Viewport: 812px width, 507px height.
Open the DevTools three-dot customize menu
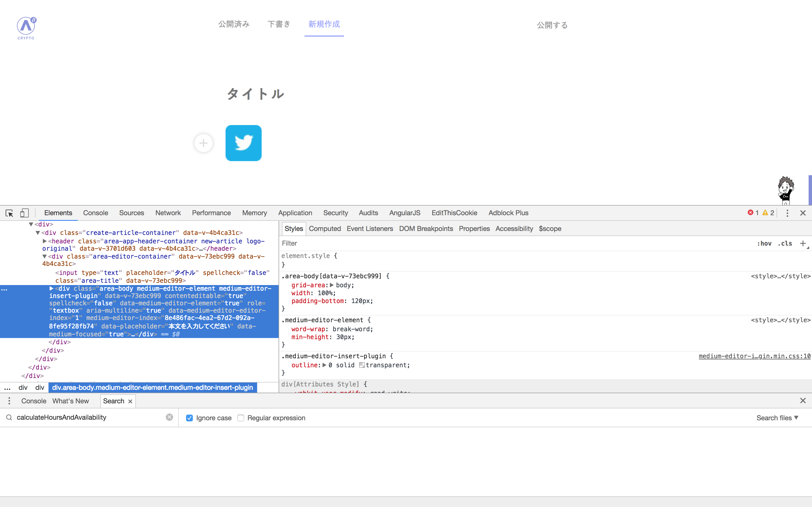point(787,213)
